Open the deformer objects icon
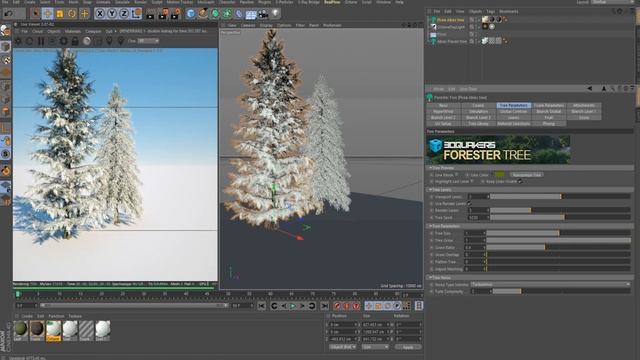Screen dimensions: 640x360 pos(239,14)
